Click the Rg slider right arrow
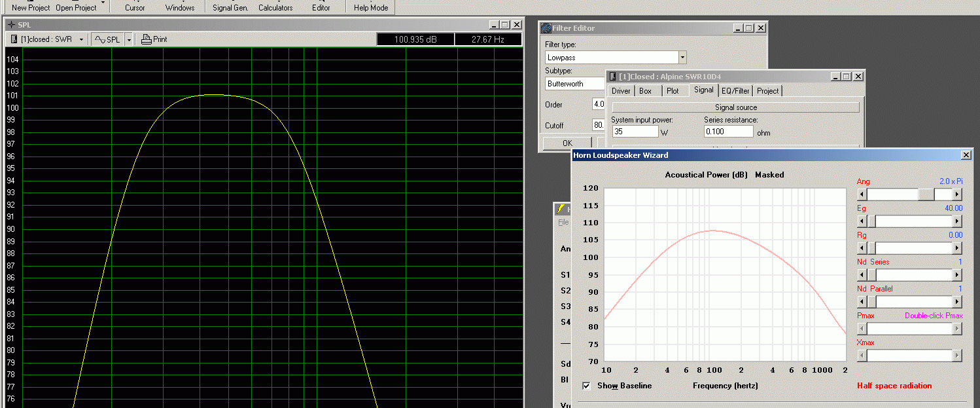Image resolution: width=980 pixels, height=408 pixels. [957, 248]
